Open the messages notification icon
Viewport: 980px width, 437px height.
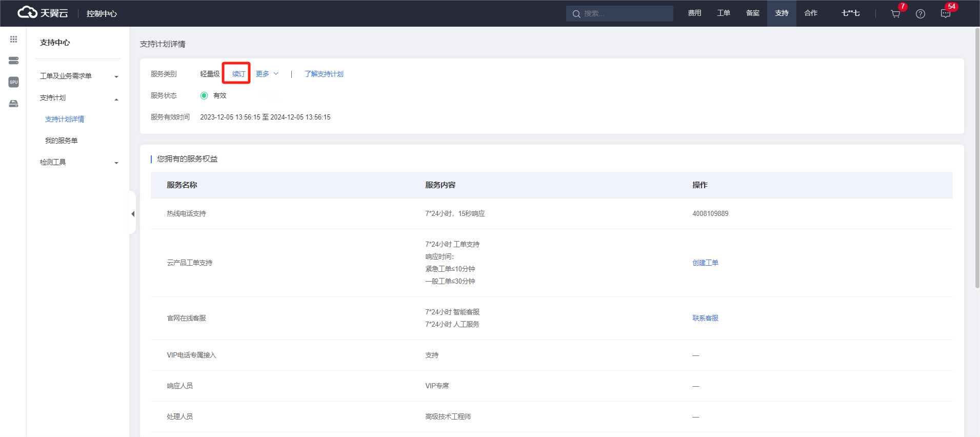(946, 14)
